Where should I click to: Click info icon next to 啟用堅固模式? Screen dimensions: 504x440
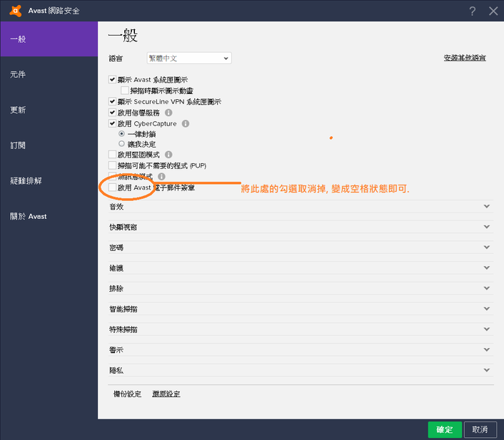point(168,155)
